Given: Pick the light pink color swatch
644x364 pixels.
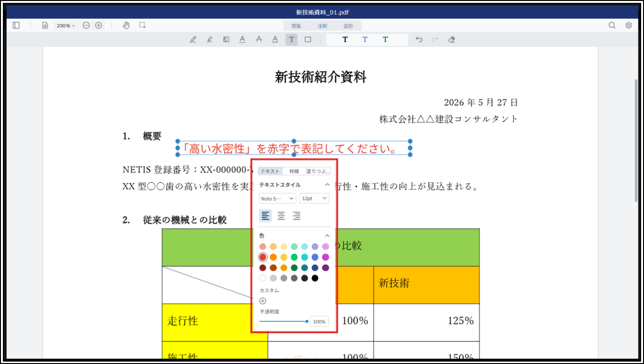Looking at the screenshot, I should [263, 247].
